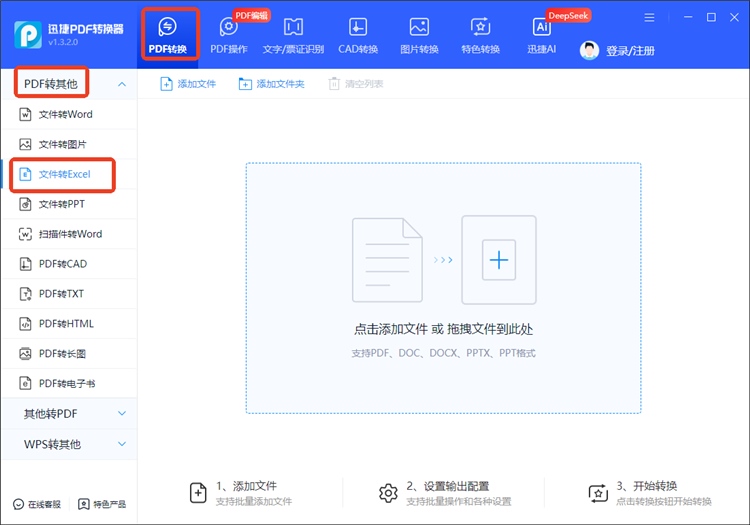Image resolution: width=750 pixels, height=525 pixels.
Task: Click the 2、设置输出配置 step label
Action: (x=448, y=486)
